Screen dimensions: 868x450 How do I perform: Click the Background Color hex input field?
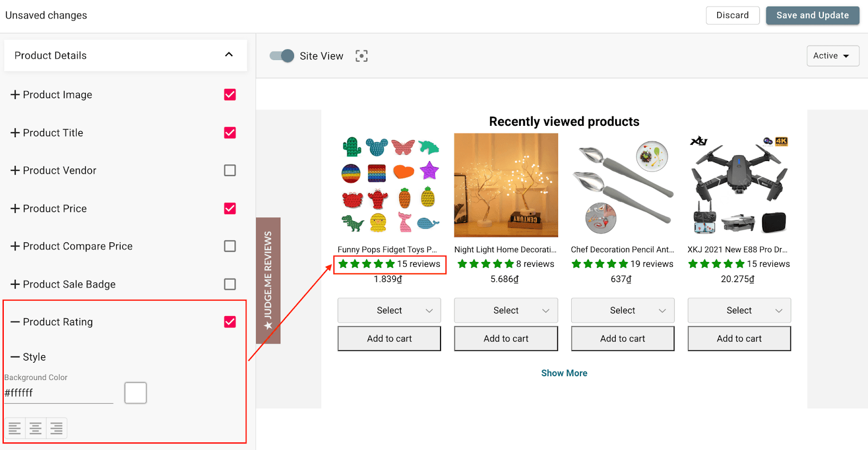(x=59, y=393)
